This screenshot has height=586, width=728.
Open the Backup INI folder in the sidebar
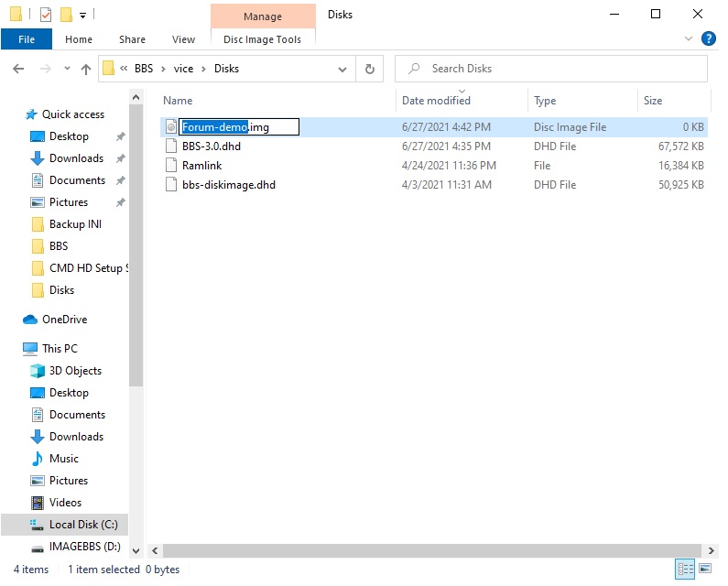(75, 224)
